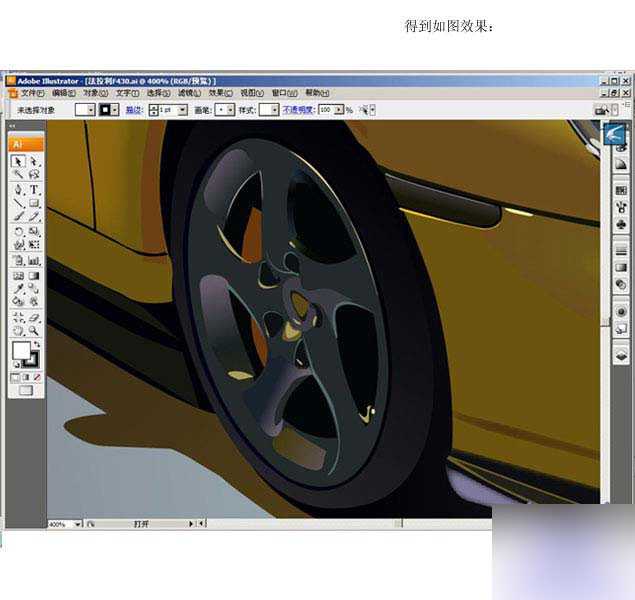Open the 编辑(E) menu
Screen dimensions: 635x600
pyautogui.click(x=64, y=94)
